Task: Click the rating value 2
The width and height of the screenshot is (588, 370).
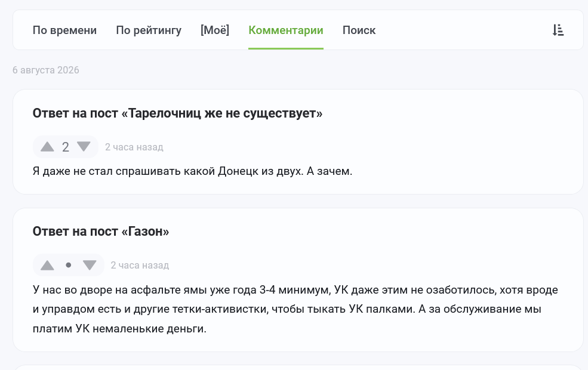Action: [66, 147]
